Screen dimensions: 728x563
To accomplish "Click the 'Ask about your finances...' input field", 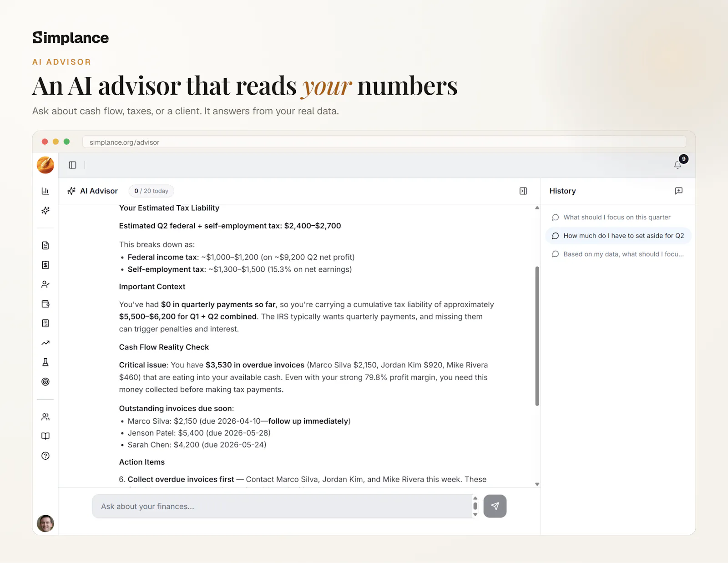I will point(283,506).
